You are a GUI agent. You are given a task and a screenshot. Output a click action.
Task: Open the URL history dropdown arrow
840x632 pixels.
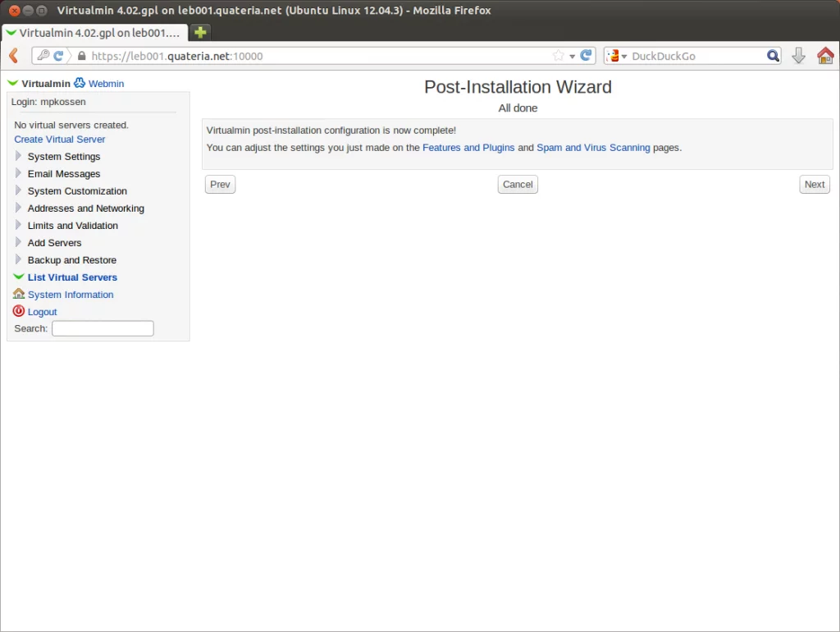coord(572,57)
